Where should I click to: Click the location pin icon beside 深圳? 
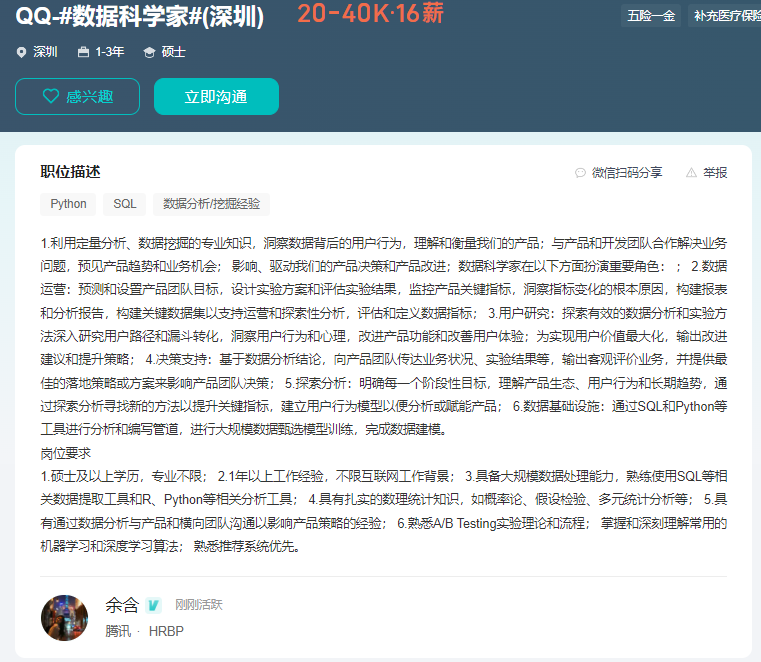(21, 52)
